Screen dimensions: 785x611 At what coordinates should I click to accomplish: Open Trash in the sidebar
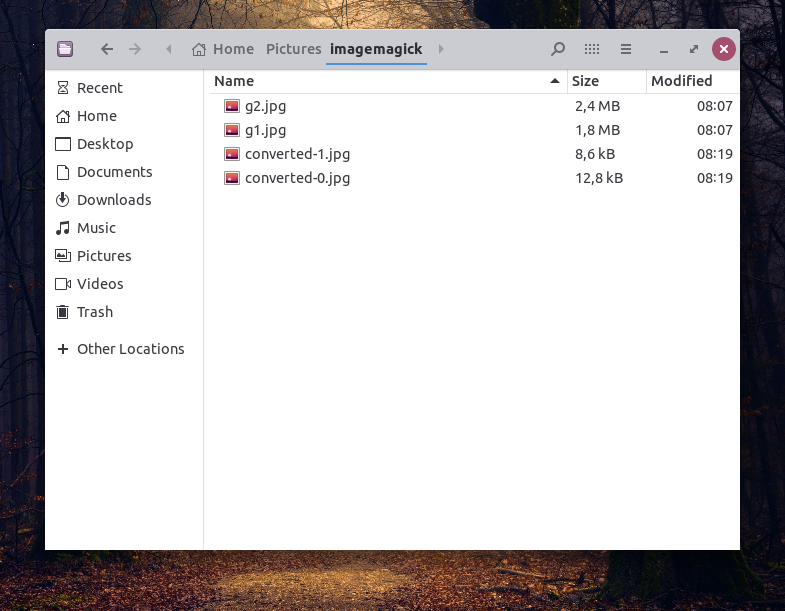[124, 312]
